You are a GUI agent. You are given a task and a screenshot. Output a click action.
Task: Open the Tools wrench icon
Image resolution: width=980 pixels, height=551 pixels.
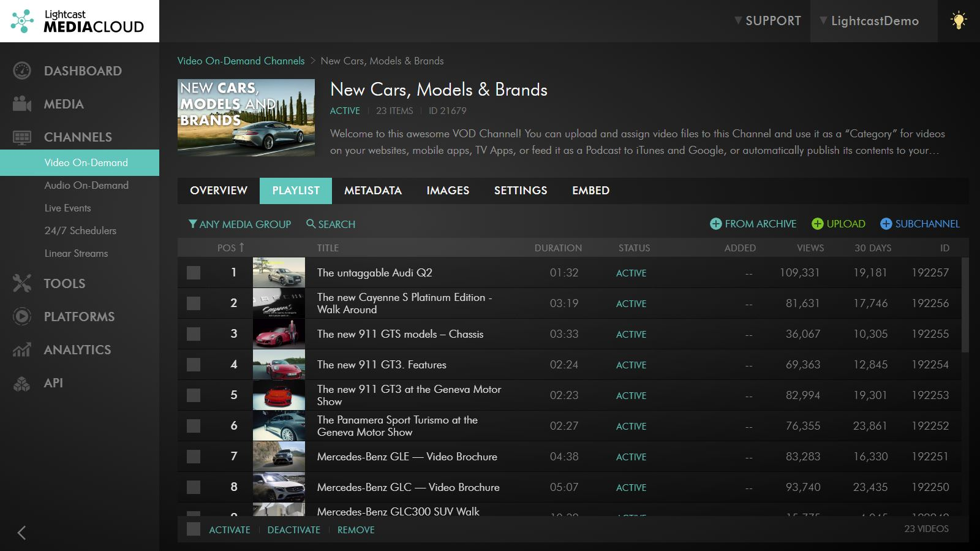tap(22, 283)
